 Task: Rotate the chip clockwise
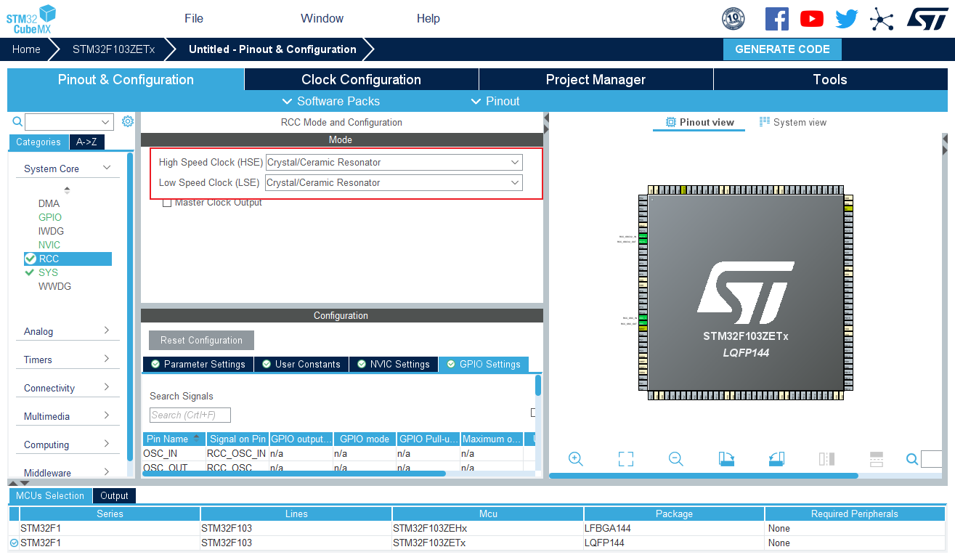pyautogui.click(x=726, y=459)
